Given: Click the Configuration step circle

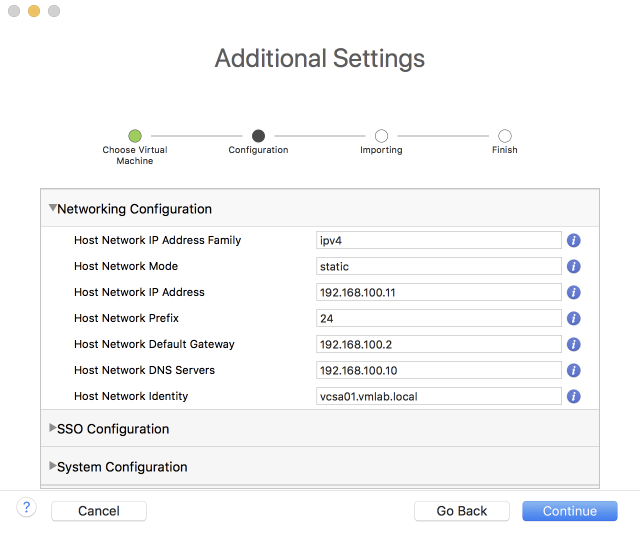Looking at the screenshot, I should [258, 136].
